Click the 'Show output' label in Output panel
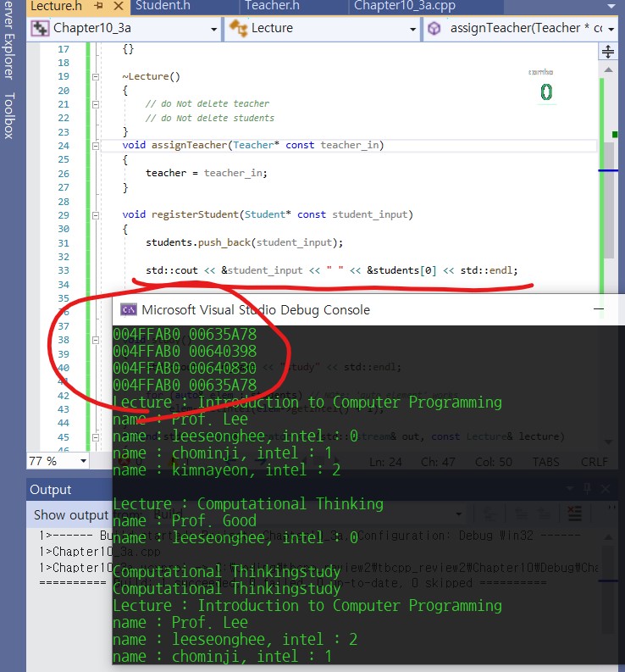This screenshot has height=672, width=625. click(71, 515)
